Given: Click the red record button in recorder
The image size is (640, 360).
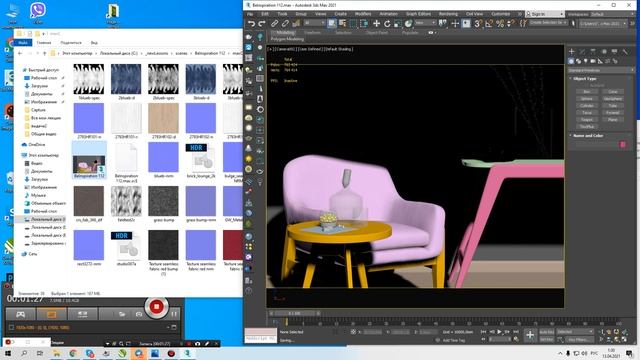Looking at the screenshot, I should [x=156, y=307].
